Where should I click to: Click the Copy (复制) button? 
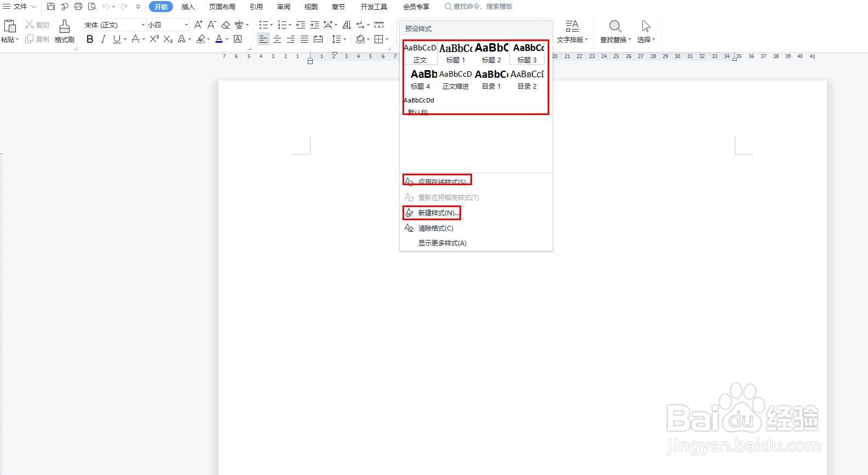[x=37, y=39]
